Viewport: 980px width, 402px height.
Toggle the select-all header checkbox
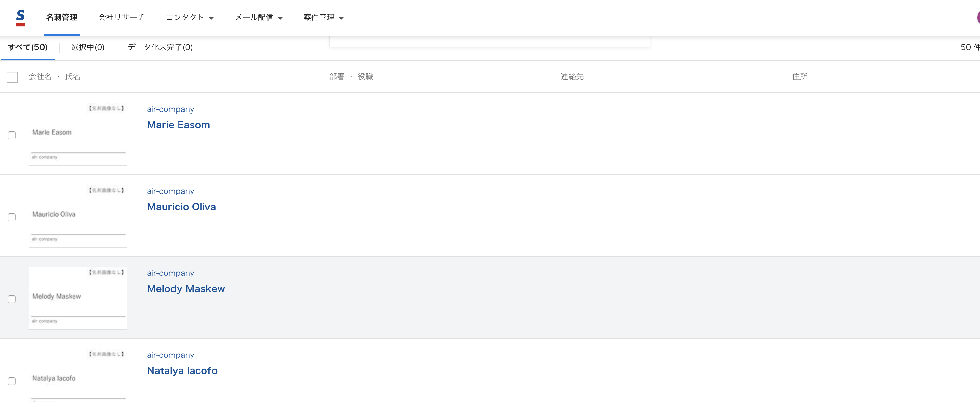(12, 77)
